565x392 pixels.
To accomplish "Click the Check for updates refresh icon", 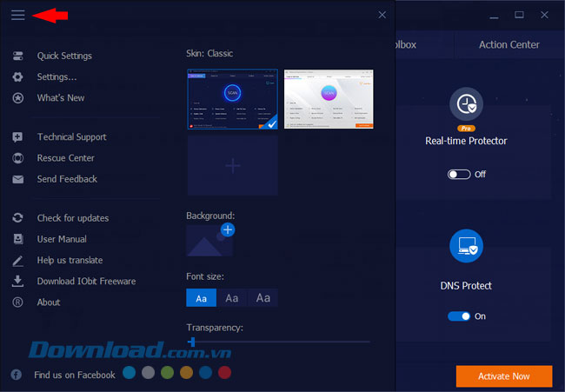I will [x=17, y=218].
